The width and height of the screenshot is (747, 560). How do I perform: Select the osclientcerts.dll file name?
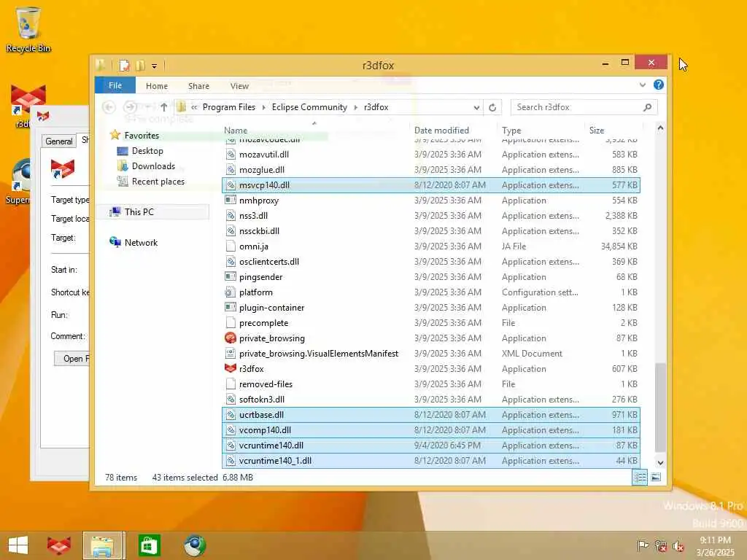269,262
